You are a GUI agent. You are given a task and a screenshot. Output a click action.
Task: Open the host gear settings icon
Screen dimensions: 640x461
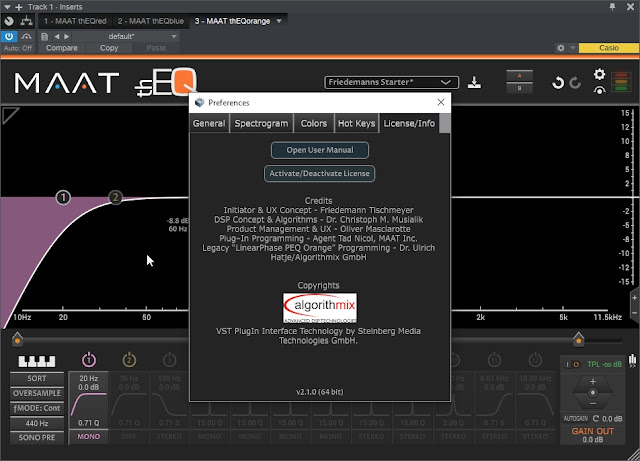click(561, 48)
